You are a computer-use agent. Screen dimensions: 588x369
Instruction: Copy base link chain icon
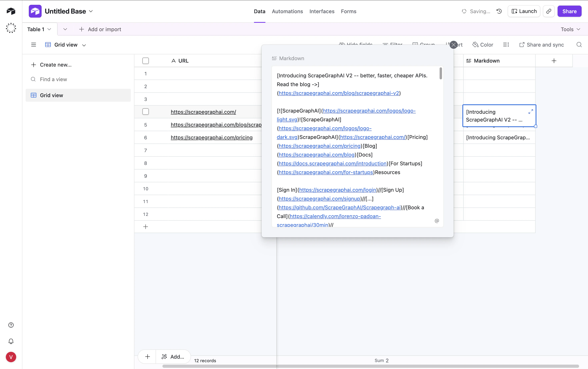[x=549, y=11]
